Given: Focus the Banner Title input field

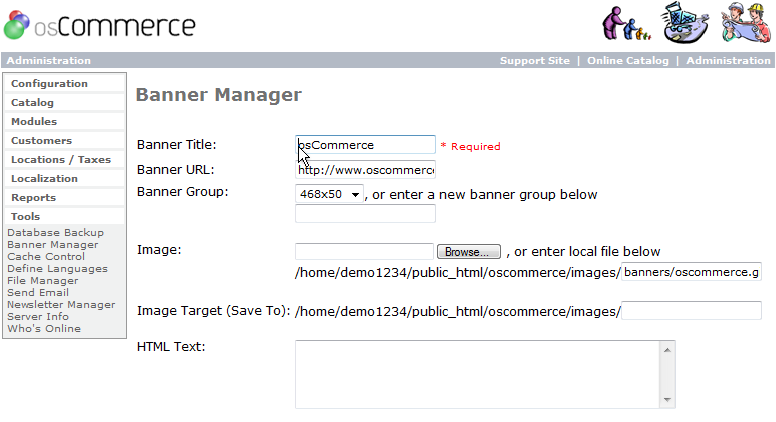Looking at the screenshot, I should tap(365, 145).
